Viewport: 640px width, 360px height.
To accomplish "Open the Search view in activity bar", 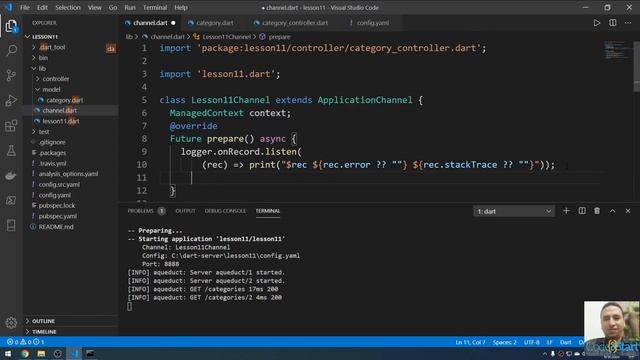I will [x=11, y=51].
